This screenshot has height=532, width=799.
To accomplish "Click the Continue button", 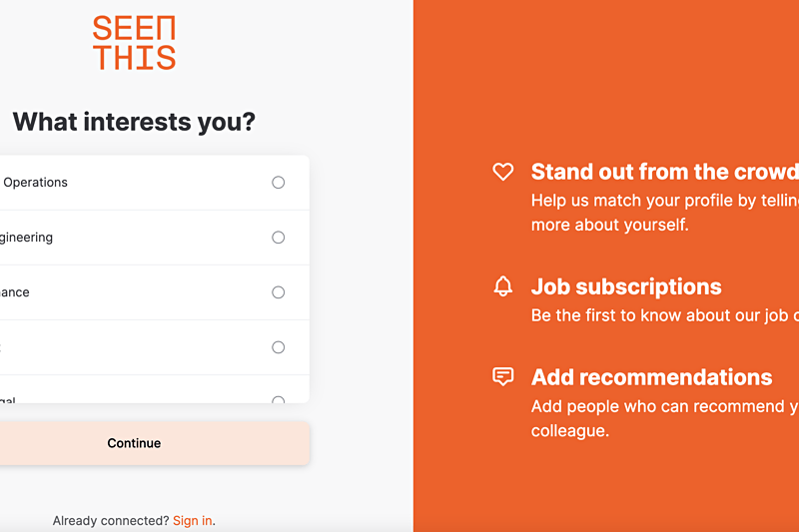I will point(134,443).
